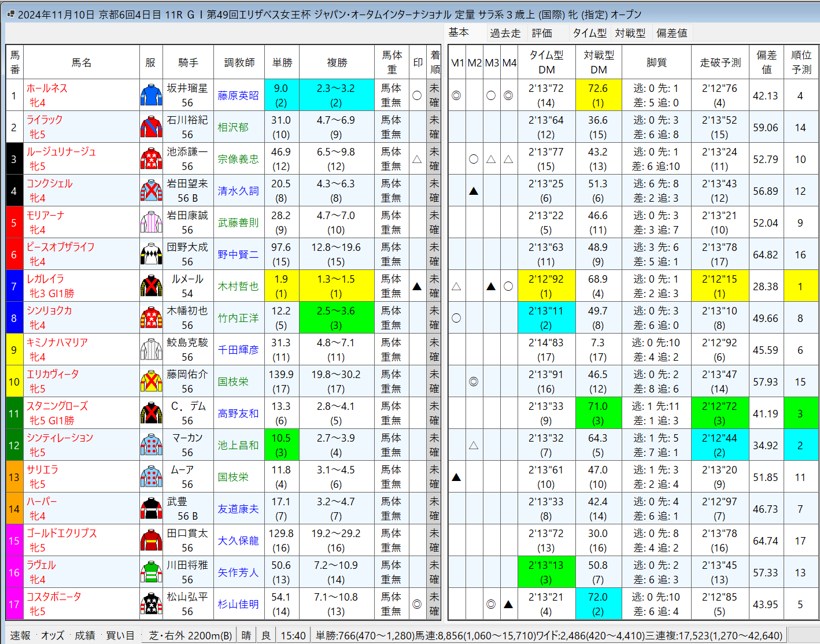This screenshot has height=644, width=820.
Task: Open trainer link 藤原英昭
Action: (x=238, y=95)
